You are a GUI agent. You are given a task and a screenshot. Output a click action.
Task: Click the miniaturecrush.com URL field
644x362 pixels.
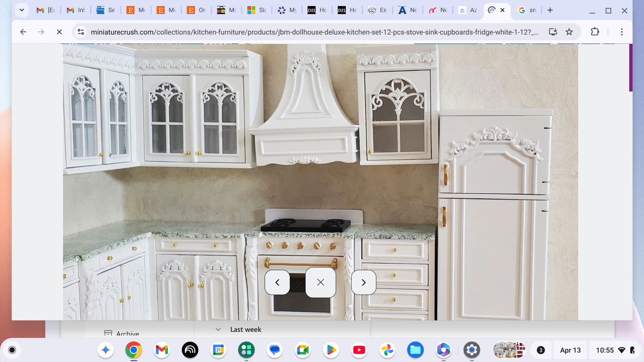coord(315,32)
